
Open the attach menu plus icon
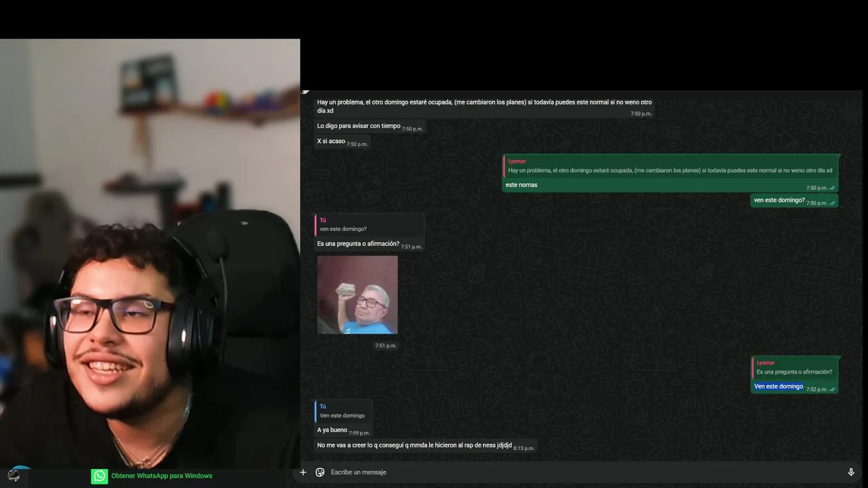coord(303,472)
